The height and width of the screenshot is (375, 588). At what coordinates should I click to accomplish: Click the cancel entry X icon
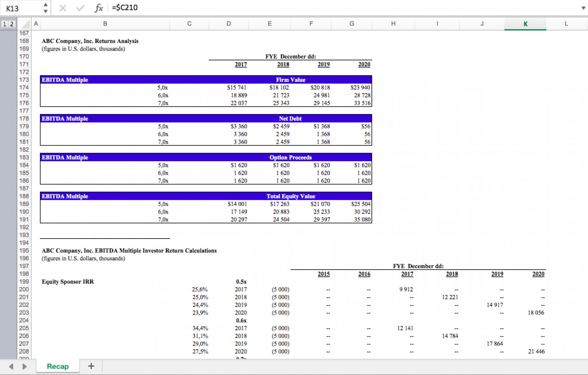click(x=63, y=8)
